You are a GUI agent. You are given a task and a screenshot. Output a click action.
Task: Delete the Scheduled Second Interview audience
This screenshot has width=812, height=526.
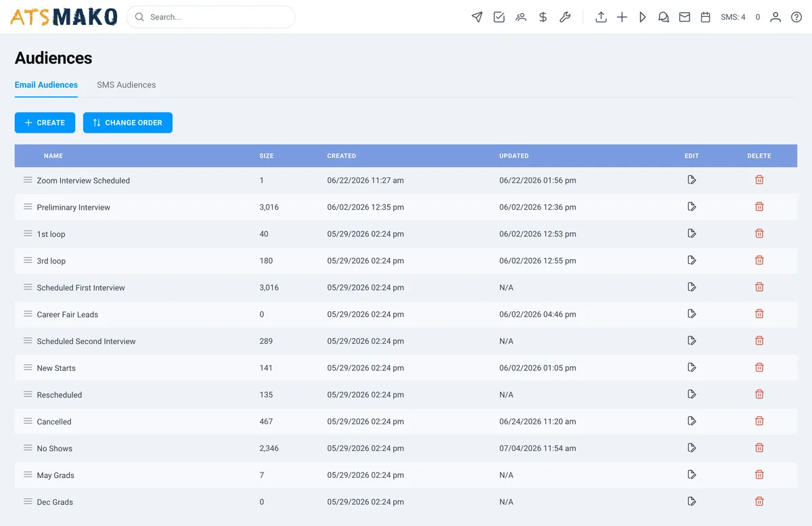click(x=759, y=341)
